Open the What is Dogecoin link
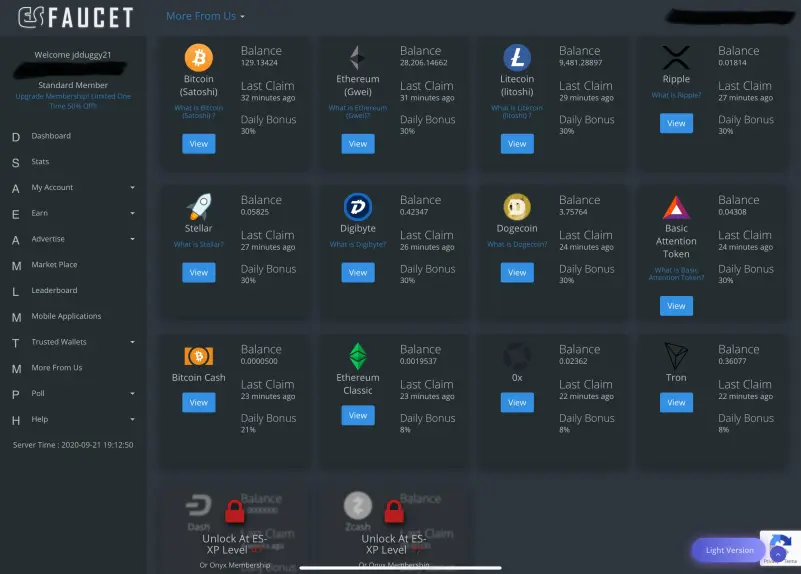The height and width of the screenshot is (574, 801). (x=517, y=245)
